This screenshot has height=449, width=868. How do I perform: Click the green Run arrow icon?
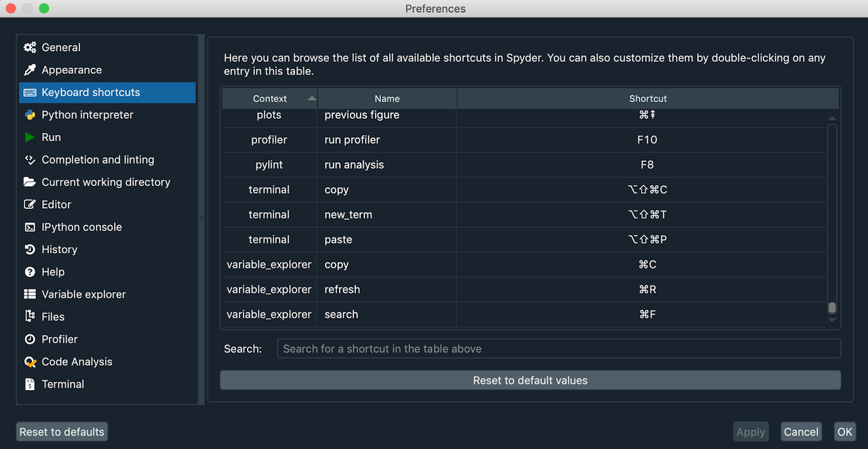click(x=30, y=137)
